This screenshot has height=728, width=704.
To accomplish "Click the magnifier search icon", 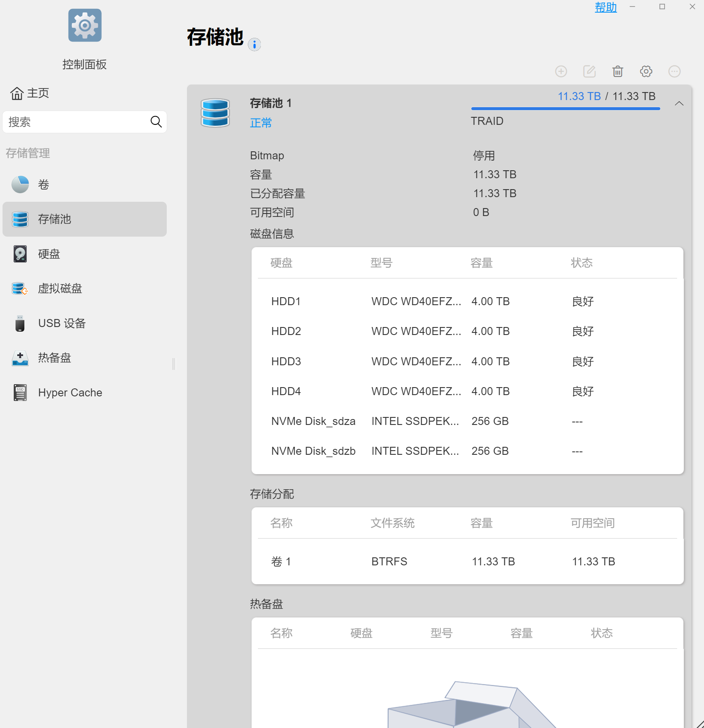I will click(156, 122).
